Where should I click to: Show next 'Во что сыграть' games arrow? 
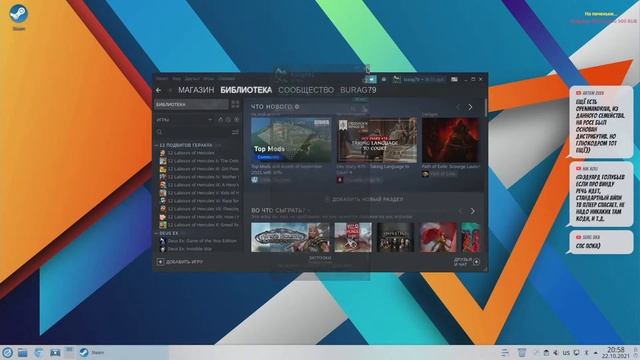point(472,211)
